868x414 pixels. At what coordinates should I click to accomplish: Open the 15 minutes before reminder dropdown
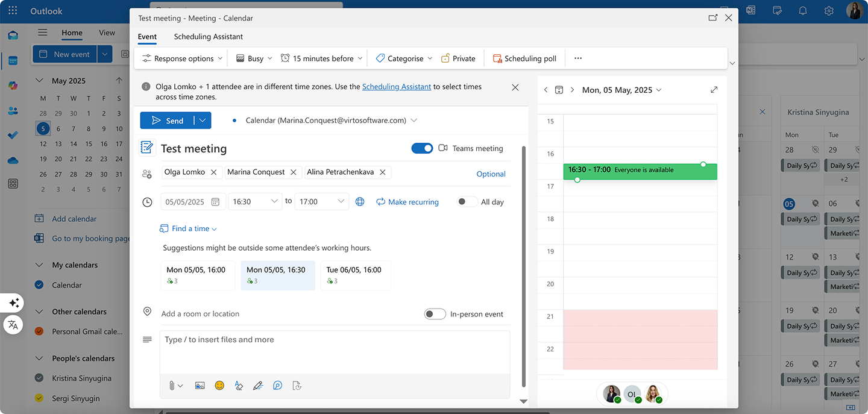pyautogui.click(x=322, y=58)
